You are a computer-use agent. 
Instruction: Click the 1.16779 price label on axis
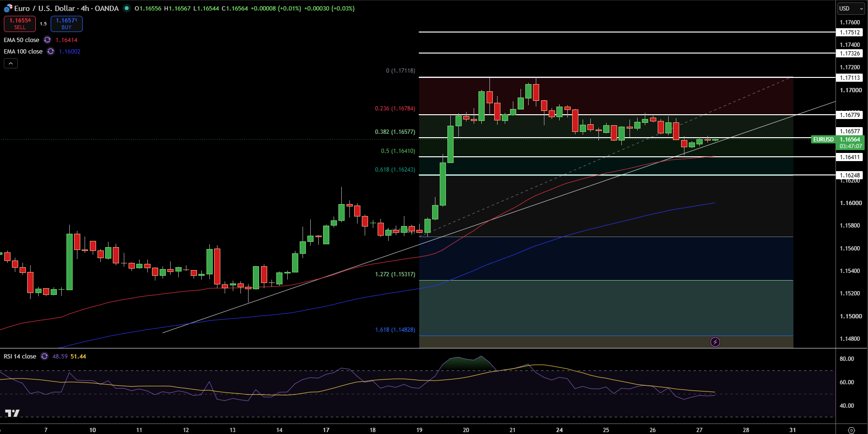click(x=850, y=115)
